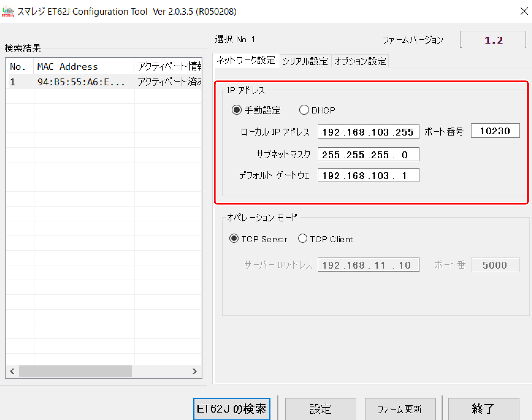Click the default gateway field 192.168.103.1
Viewport: 532px width, 420px height.
pos(368,175)
